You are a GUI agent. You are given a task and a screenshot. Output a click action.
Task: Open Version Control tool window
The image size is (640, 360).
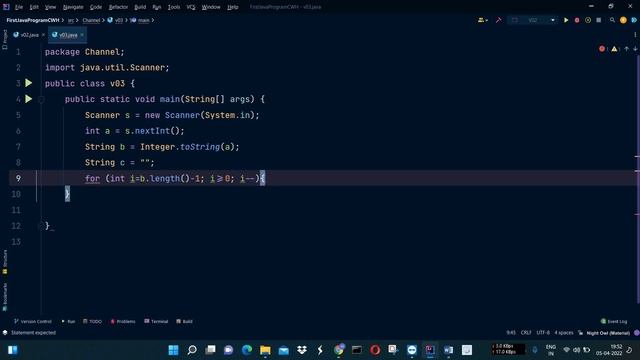[x=33, y=321]
